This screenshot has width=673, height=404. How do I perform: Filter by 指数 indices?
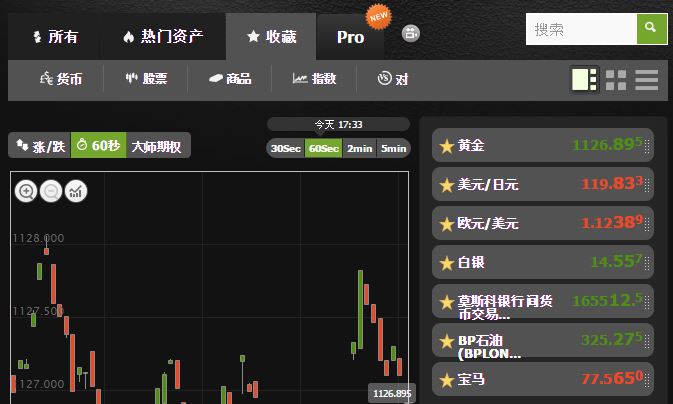tap(314, 79)
